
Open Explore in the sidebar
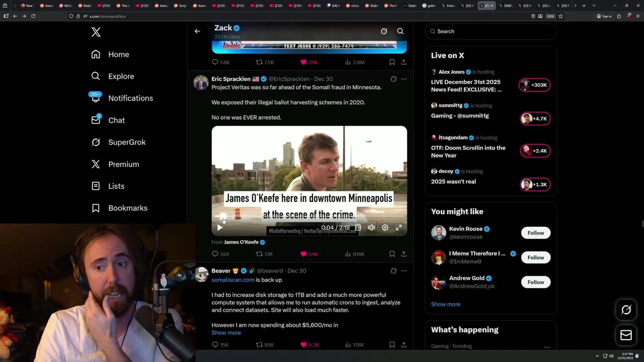click(113, 76)
